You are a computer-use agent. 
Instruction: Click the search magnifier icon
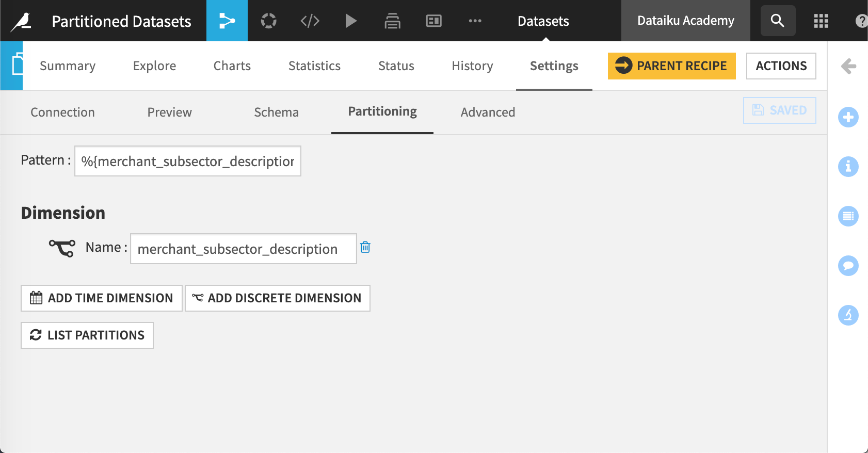(x=778, y=21)
